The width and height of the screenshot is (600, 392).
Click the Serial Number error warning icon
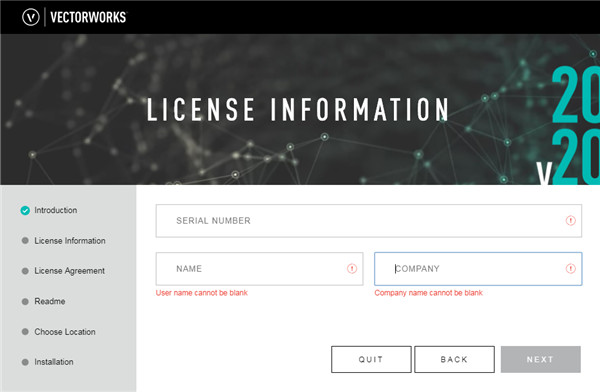coord(571,220)
